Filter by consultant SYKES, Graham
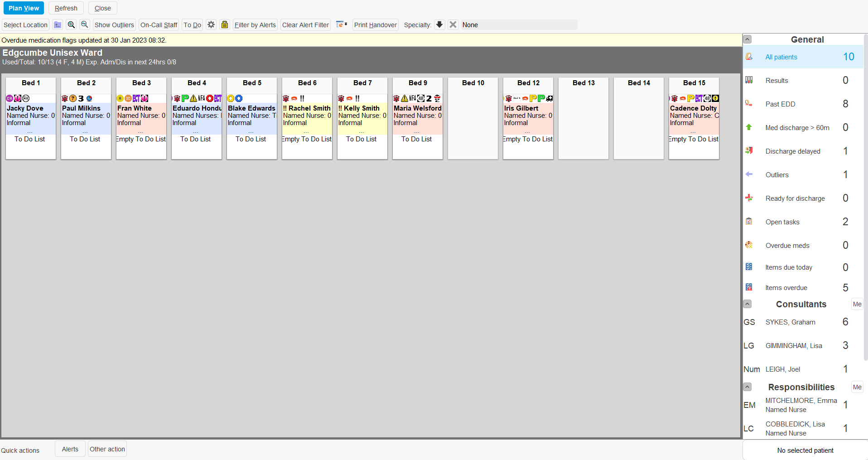This screenshot has height=460, width=868. tap(803, 322)
